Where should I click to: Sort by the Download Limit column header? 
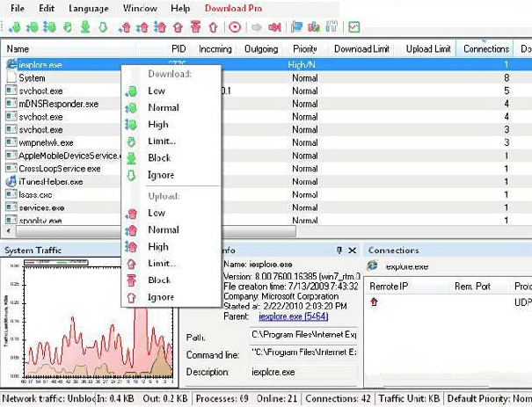[x=361, y=49]
